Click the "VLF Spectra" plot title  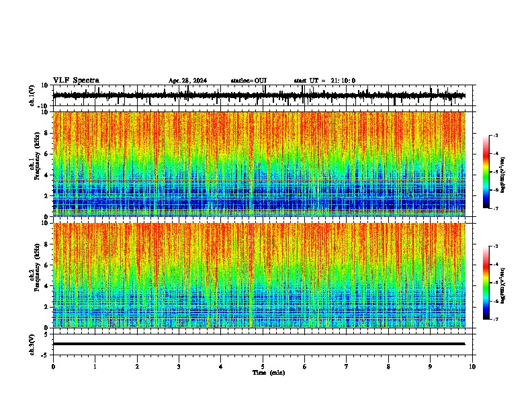point(76,81)
